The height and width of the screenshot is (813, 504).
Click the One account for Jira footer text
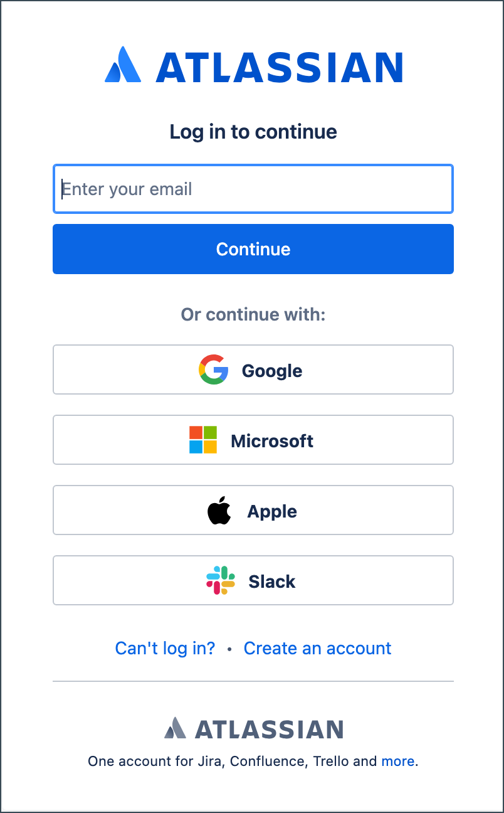pyautogui.click(x=233, y=762)
